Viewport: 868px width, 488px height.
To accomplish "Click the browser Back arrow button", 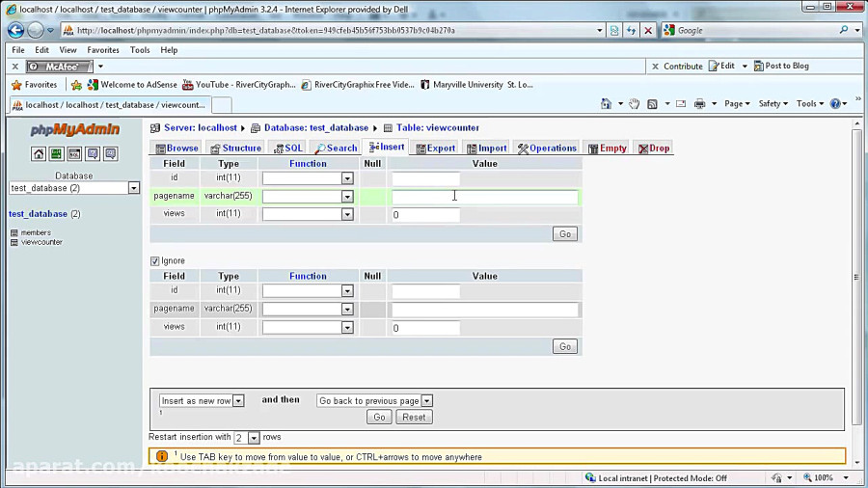I will coord(15,31).
